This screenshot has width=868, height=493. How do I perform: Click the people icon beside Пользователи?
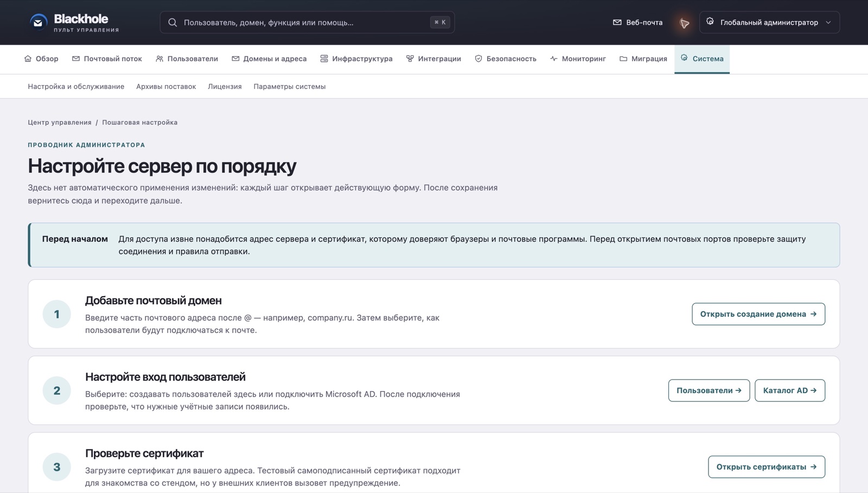pyautogui.click(x=159, y=59)
